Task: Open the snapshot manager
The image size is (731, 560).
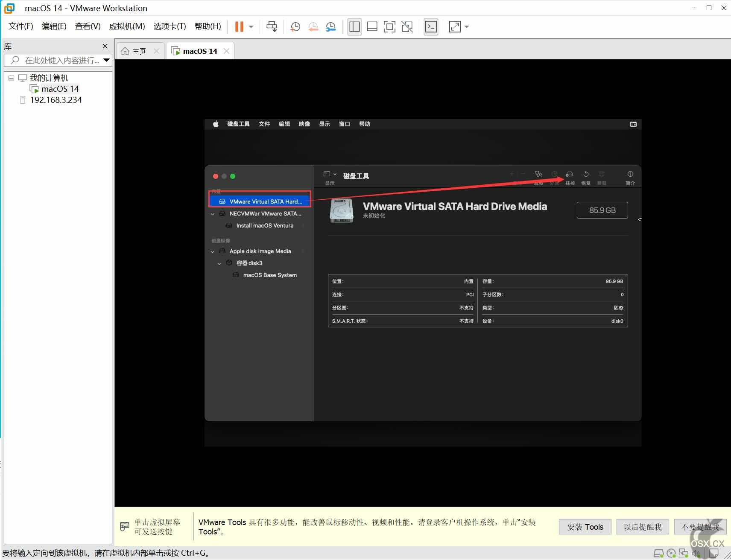Action: click(331, 27)
